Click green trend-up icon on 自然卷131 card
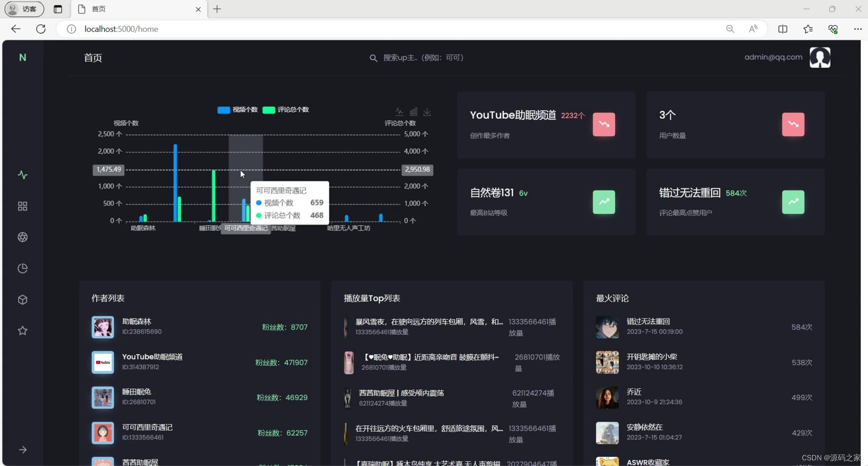The width and height of the screenshot is (868, 466). [604, 202]
